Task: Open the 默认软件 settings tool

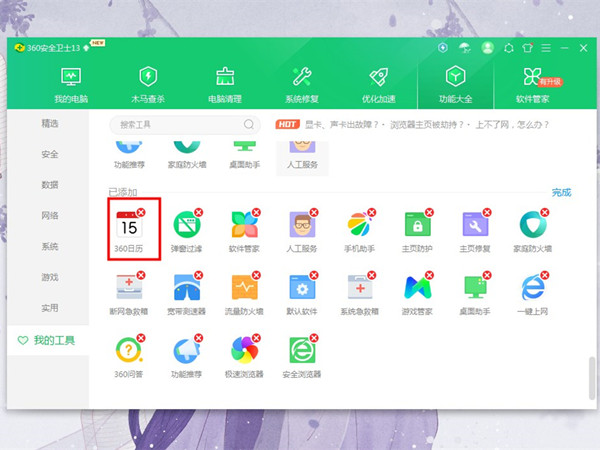Action: tap(302, 294)
